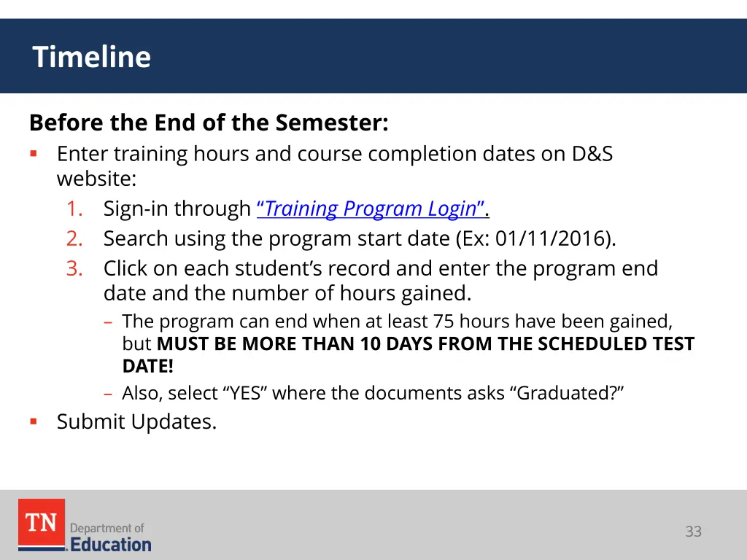The image size is (747, 560).
Task: Click the red number 2 list marker
Action: click(74, 238)
